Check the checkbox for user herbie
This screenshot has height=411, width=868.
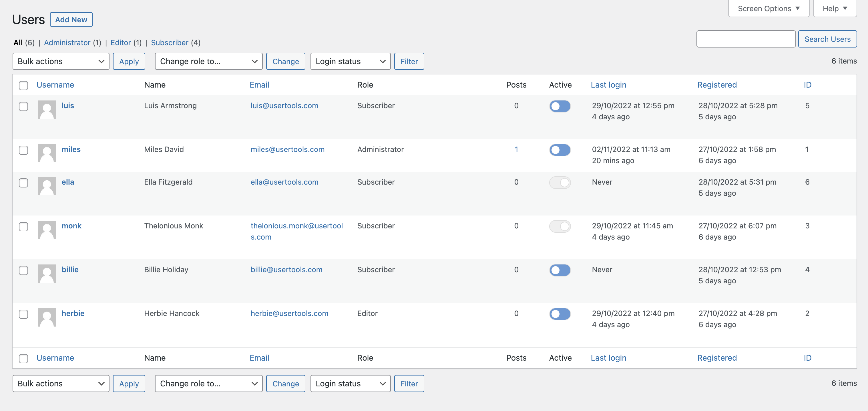point(23,314)
